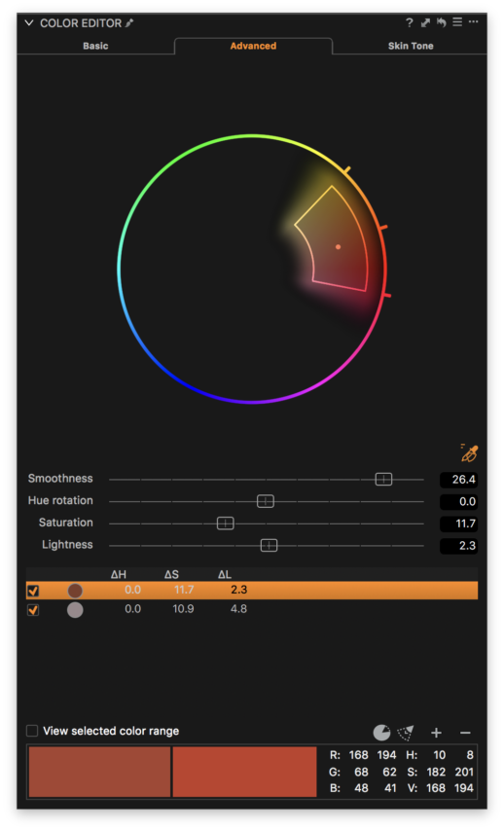Add a new color range with plus
Image resolution: width=504 pixels, height=830 pixels.
[436, 733]
